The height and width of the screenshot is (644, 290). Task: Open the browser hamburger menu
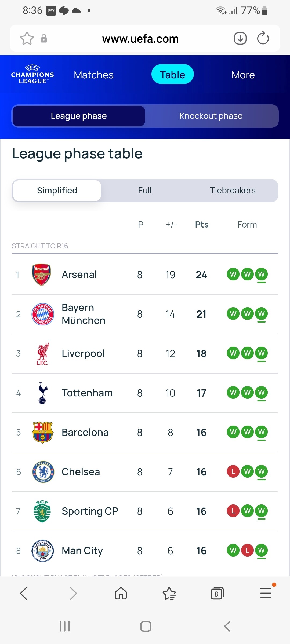[266, 593]
